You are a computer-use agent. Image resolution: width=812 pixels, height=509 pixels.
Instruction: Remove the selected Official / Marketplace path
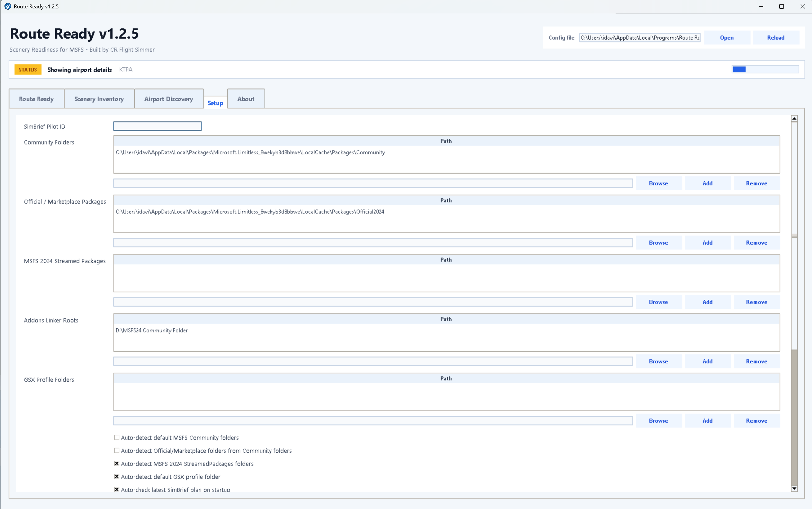pyautogui.click(x=757, y=243)
